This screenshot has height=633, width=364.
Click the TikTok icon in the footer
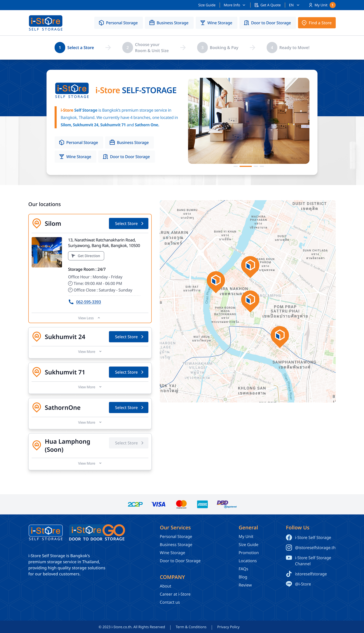(289, 574)
